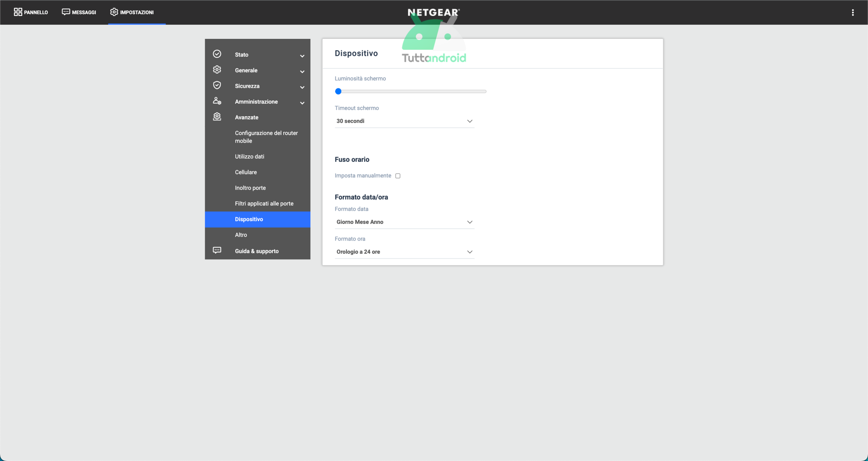The height and width of the screenshot is (461, 868).
Task: Open the Messaggi tab
Action: pos(79,12)
